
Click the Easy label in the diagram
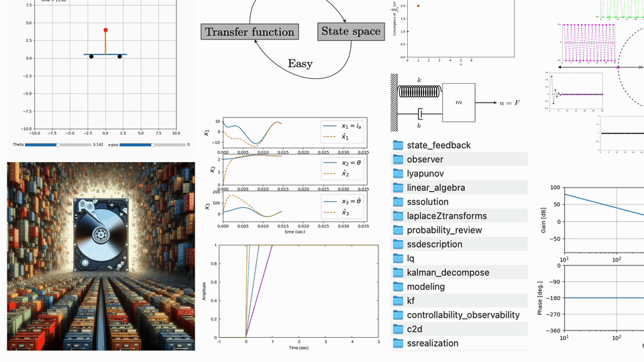301,64
